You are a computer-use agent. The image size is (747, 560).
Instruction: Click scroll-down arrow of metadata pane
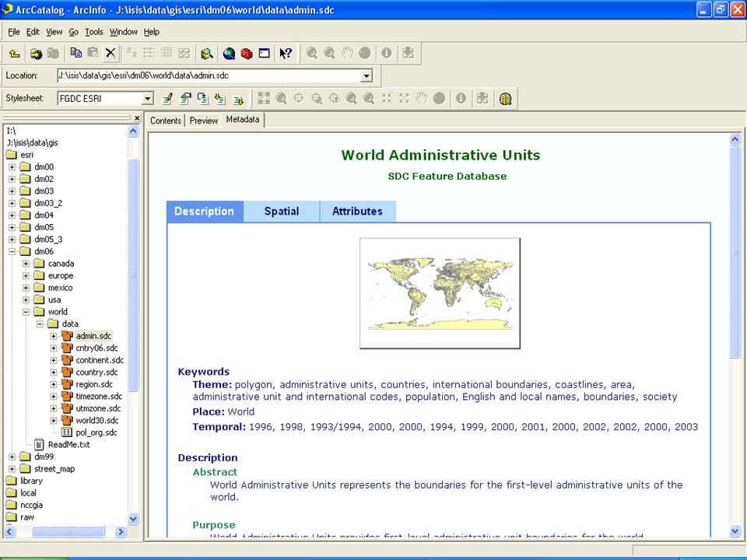pos(735,531)
